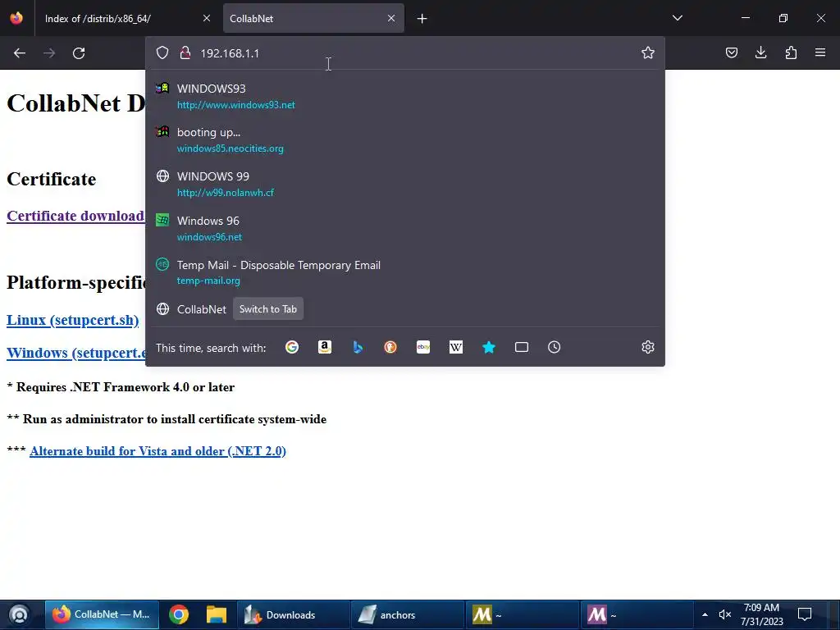Unmute the speaker volume icon

tap(725, 614)
